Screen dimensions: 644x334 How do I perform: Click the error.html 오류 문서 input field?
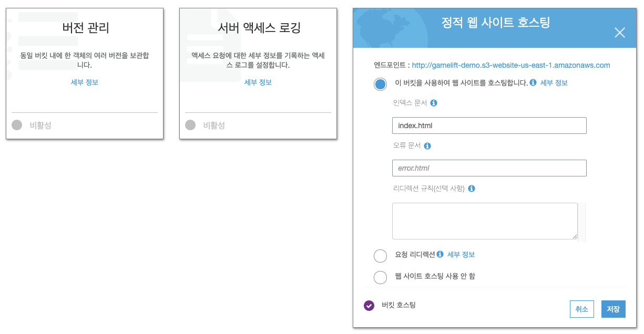(x=489, y=168)
